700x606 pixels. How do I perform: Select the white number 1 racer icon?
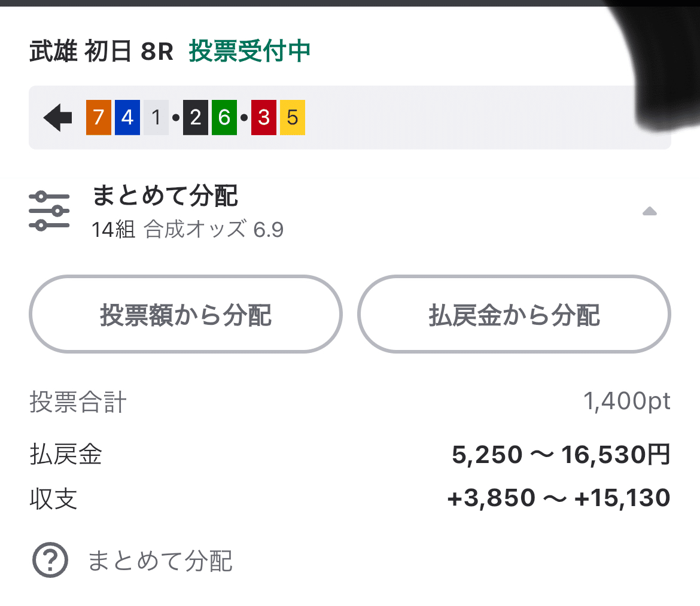[156, 117]
